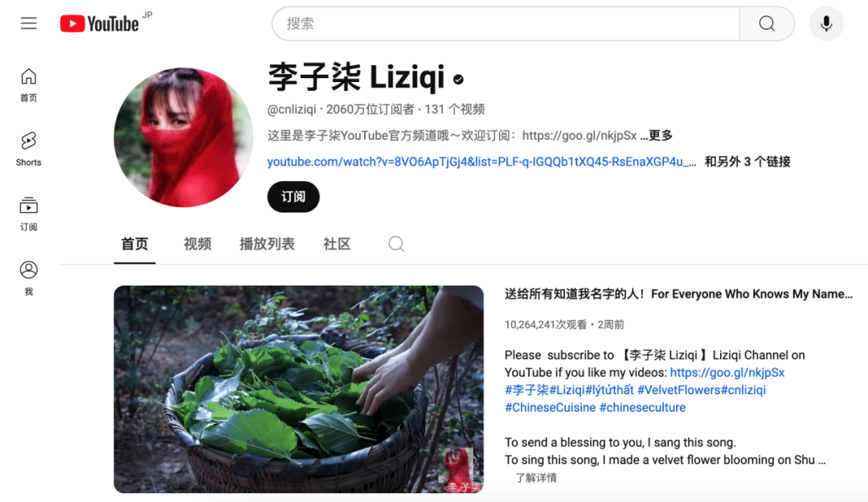
Task: Click the verified badge beside Liziqi
Action: tap(458, 79)
